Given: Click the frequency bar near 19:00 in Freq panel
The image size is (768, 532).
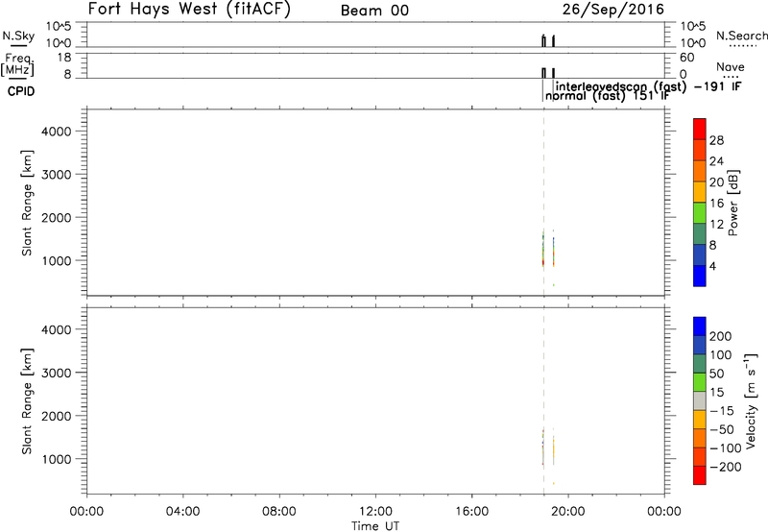Looking at the screenshot, I should [x=543, y=72].
